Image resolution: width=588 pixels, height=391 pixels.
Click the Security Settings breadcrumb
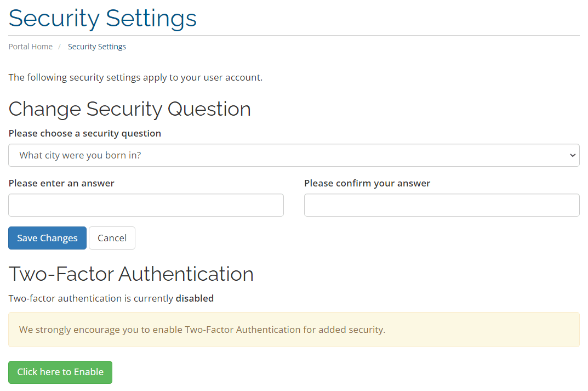point(97,47)
